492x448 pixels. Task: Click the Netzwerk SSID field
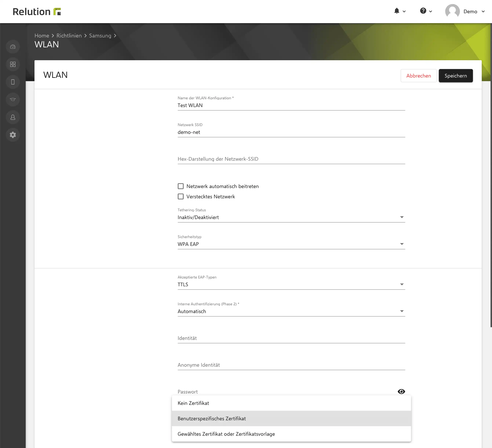tap(291, 132)
